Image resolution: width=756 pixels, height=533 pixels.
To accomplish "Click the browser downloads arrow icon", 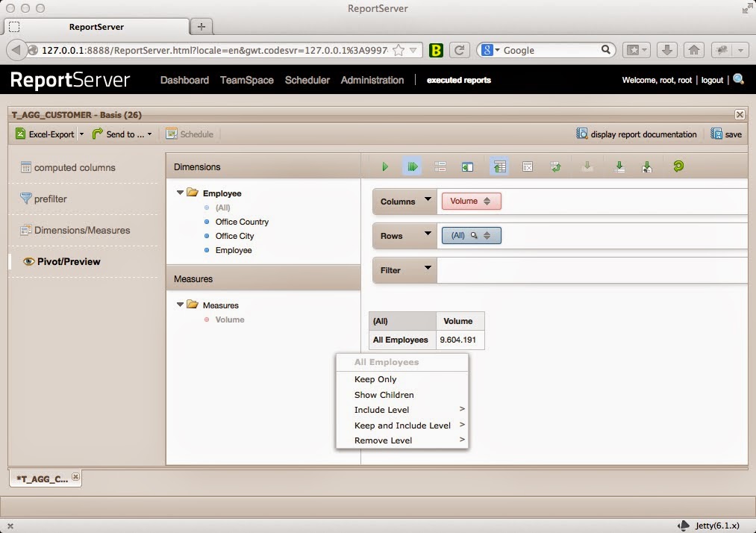I will point(666,50).
